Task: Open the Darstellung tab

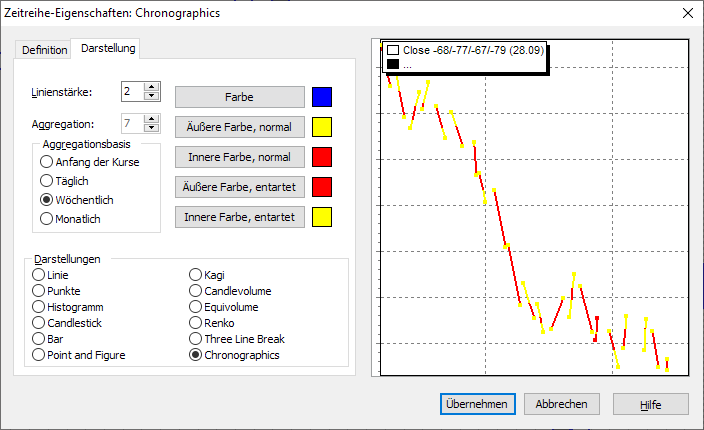Action: click(109, 48)
